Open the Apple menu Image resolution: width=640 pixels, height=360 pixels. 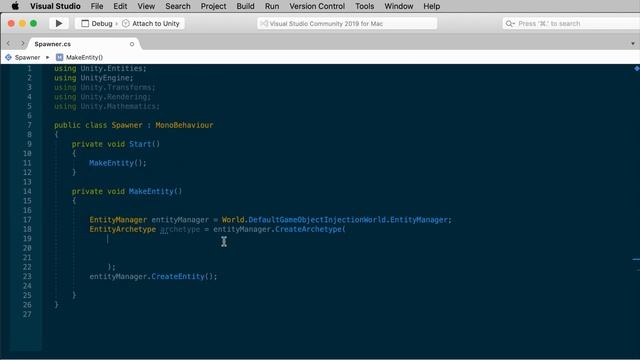pyautogui.click(x=15, y=6)
